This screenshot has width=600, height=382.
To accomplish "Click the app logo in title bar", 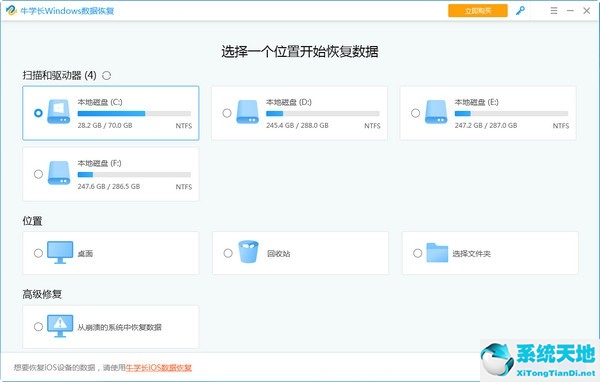I will pyautogui.click(x=11, y=10).
